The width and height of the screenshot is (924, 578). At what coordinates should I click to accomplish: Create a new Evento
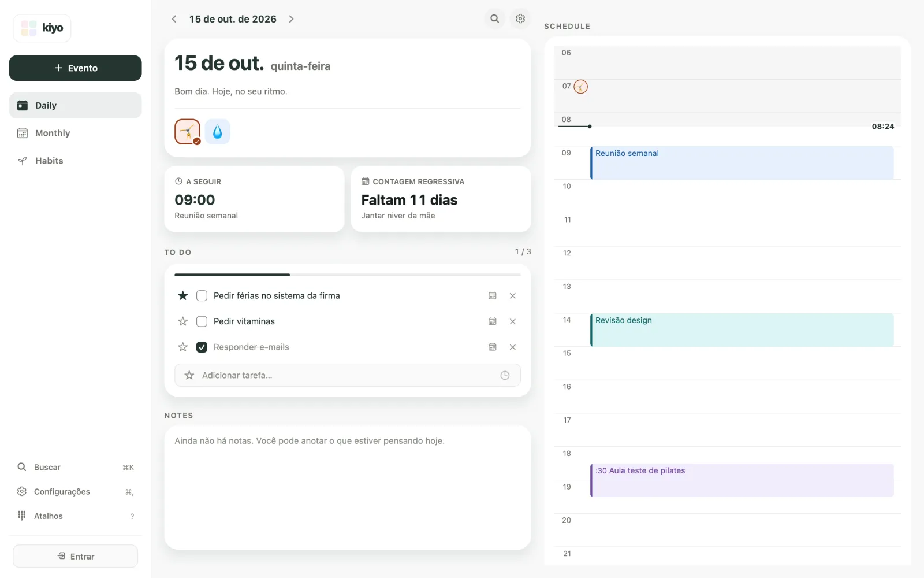point(75,68)
